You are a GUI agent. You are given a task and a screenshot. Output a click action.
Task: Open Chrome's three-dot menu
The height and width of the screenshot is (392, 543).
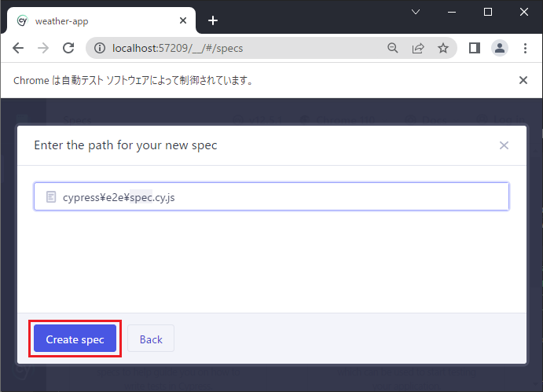click(525, 48)
